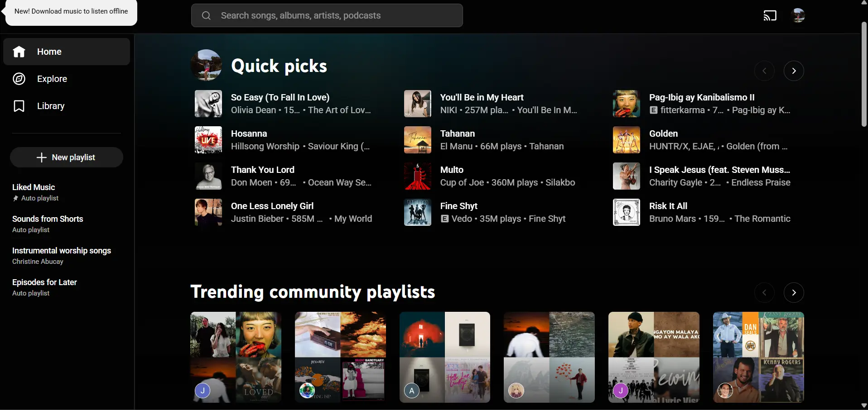Go to the Home tab

[67, 52]
